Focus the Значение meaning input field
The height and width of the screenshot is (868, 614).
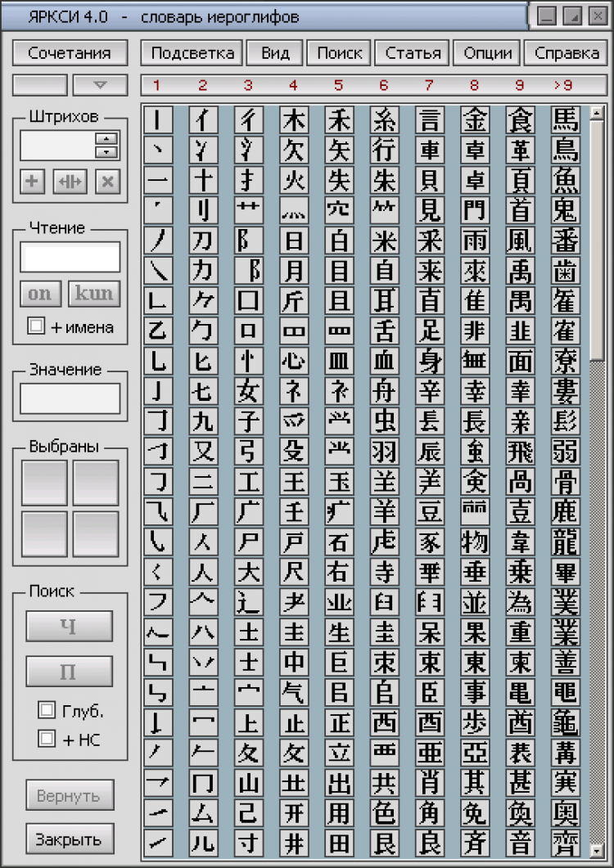[70, 398]
